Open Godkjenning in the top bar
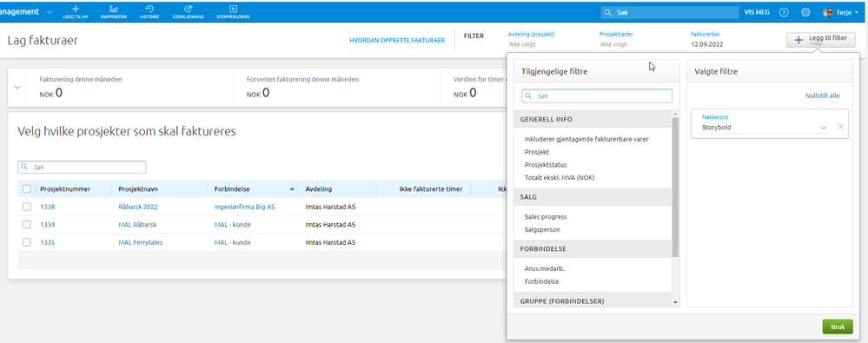The height and width of the screenshot is (343, 868). click(189, 11)
